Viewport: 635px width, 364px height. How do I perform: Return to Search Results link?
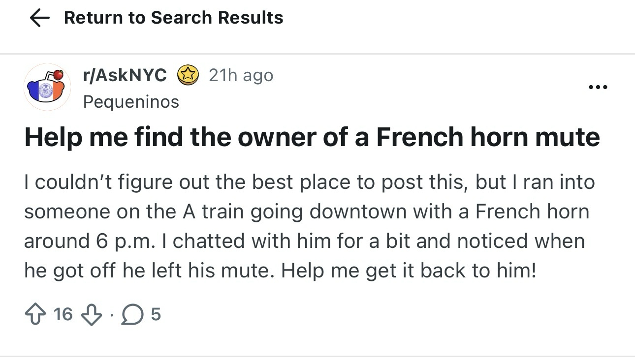click(173, 18)
